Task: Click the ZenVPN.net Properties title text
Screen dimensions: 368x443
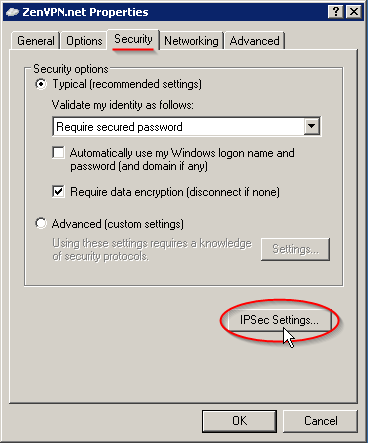Action: (x=85, y=12)
